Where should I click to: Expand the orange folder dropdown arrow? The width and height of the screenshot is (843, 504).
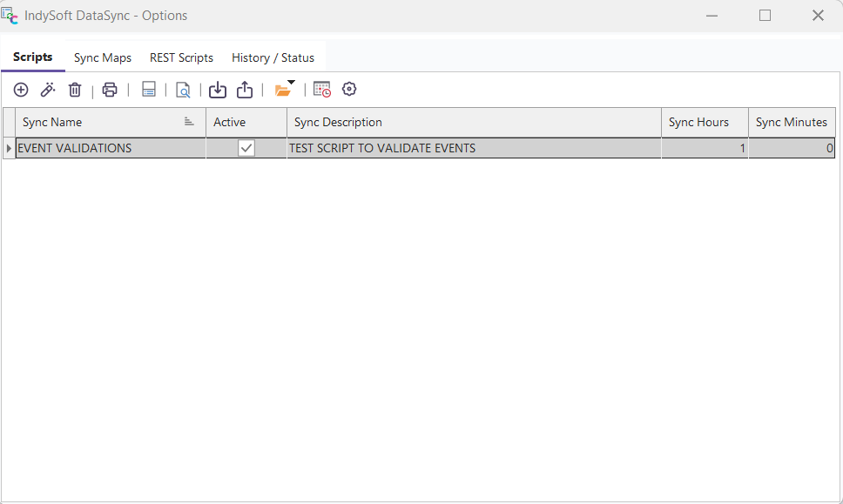pos(291,83)
